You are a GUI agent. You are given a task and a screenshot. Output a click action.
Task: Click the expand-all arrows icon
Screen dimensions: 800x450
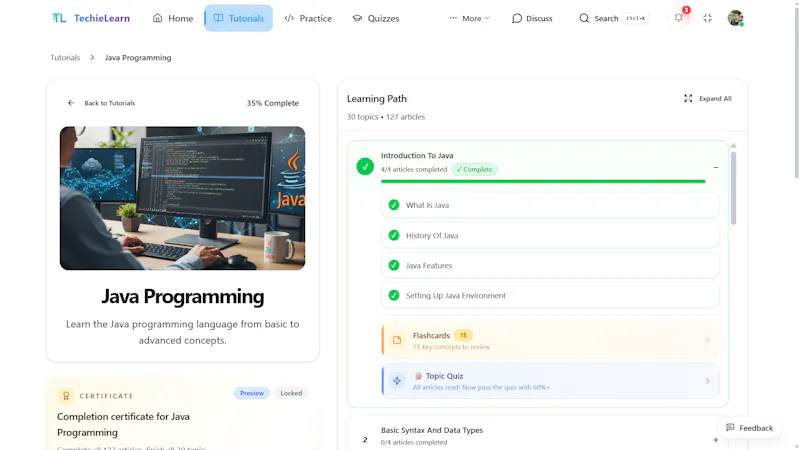click(688, 98)
